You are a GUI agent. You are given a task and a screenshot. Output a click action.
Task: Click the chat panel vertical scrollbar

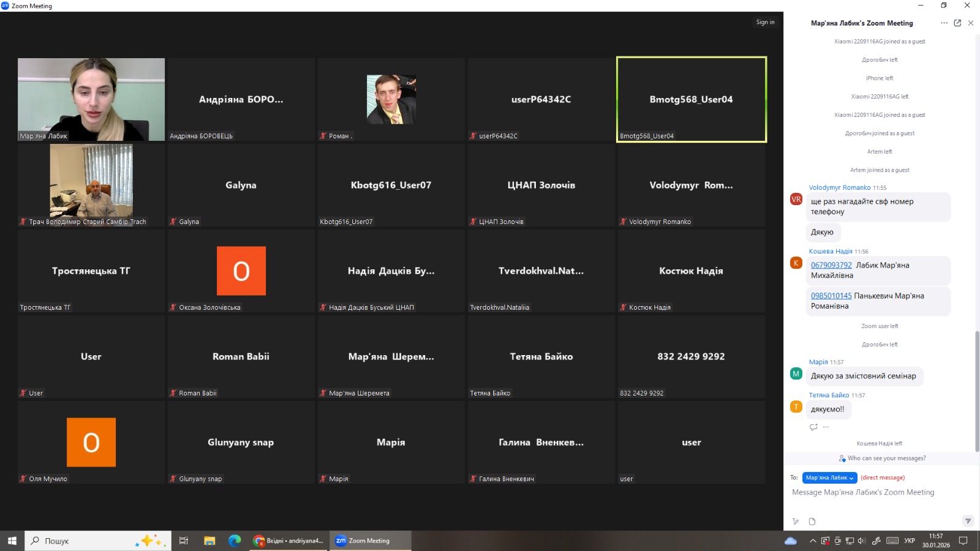point(976,392)
